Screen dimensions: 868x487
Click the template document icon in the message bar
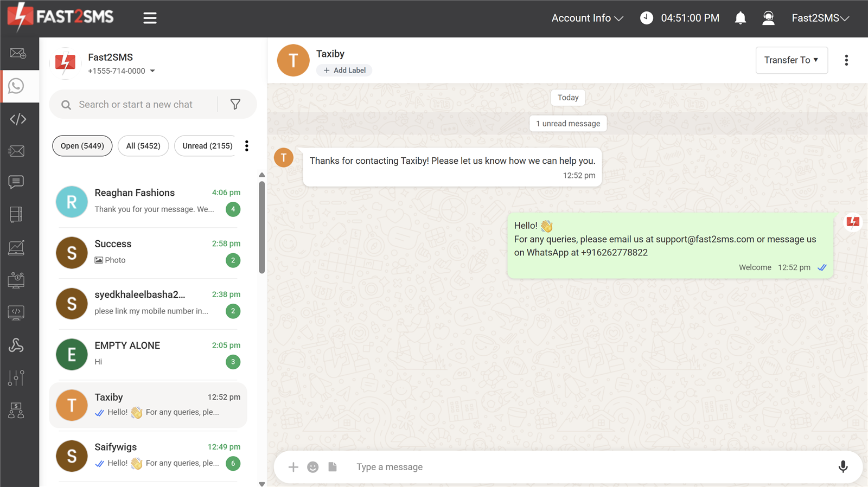[x=333, y=467]
